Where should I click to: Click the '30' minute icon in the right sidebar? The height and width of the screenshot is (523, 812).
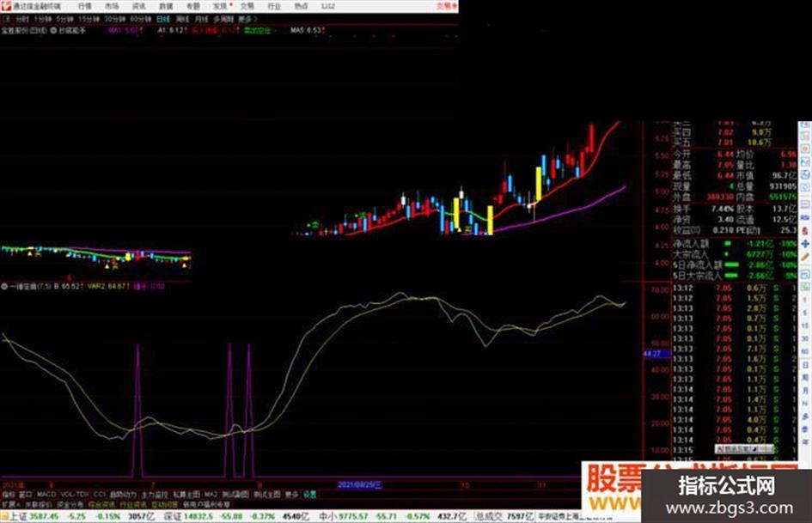point(805,338)
